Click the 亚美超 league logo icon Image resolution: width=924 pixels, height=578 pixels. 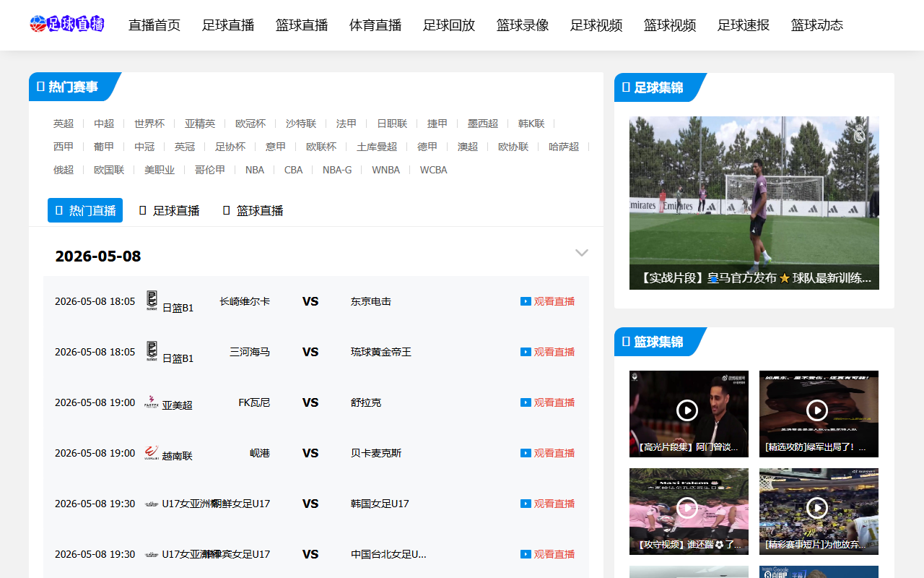(152, 402)
